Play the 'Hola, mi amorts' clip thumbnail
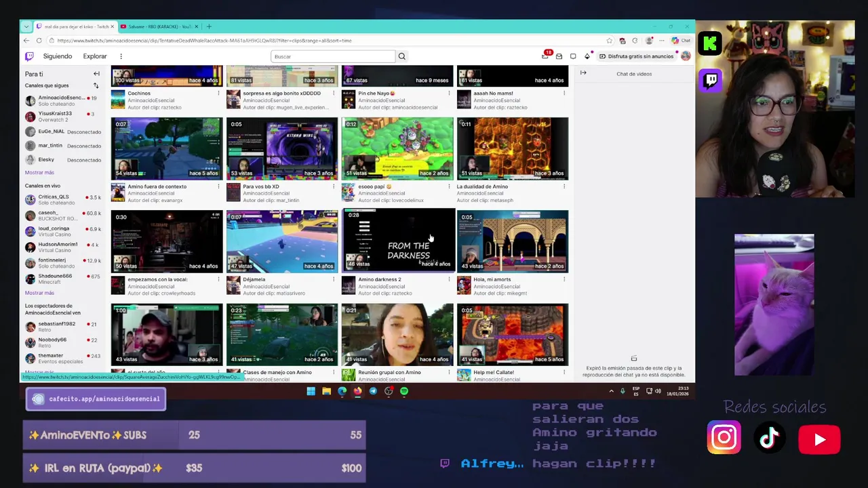This screenshot has height=488, width=868. [513, 241]
